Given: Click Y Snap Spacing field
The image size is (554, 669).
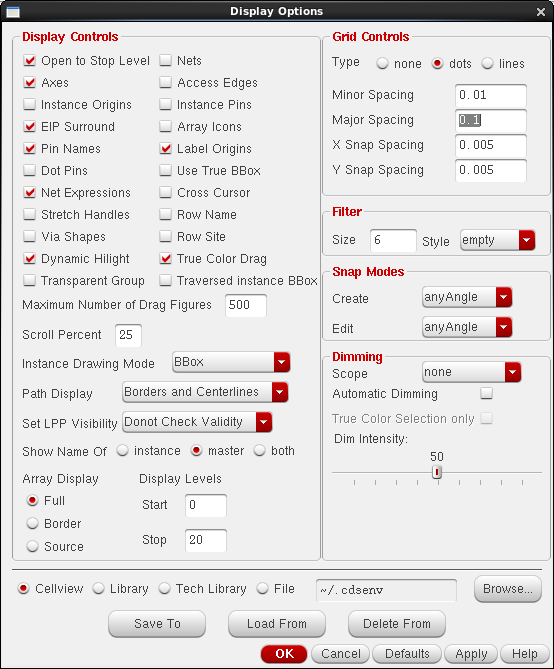Looking at the screenshot, I should (491, 170).
